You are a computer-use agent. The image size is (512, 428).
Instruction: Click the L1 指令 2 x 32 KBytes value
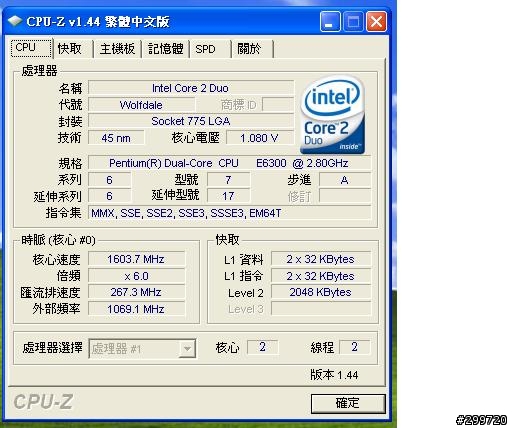click(321, 276)
